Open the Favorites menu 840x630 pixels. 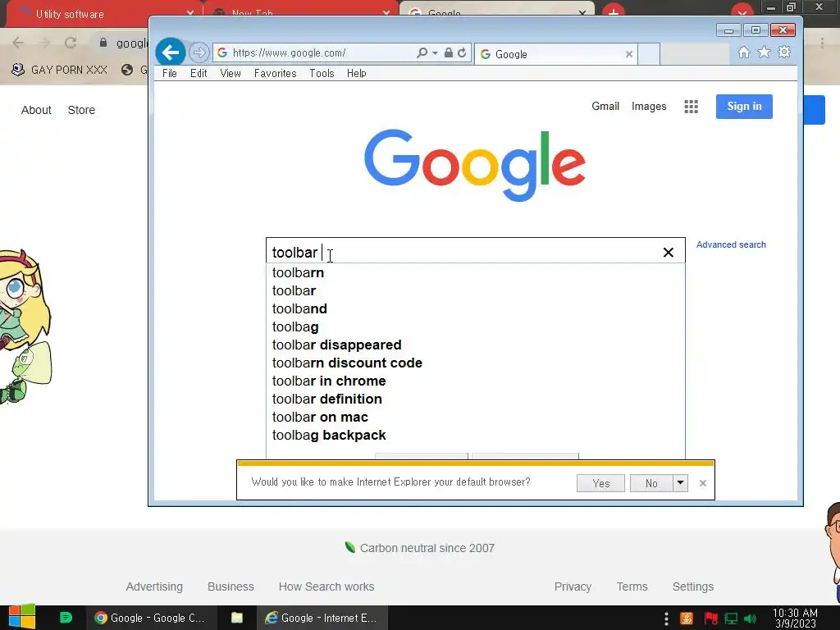click(x=276, y=73)
